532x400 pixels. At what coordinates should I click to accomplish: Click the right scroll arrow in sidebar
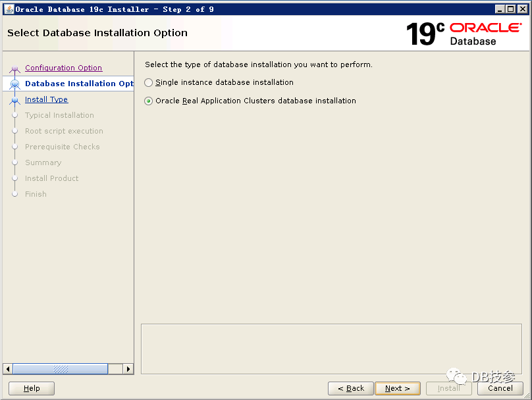click(128, 369)
